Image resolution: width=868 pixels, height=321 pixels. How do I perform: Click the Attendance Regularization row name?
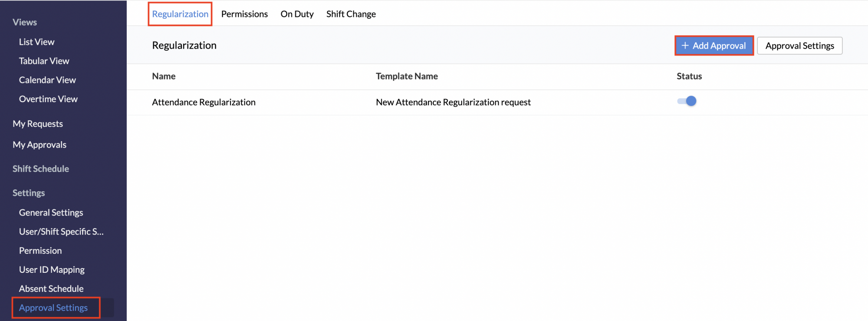click(x=204, y=102)
